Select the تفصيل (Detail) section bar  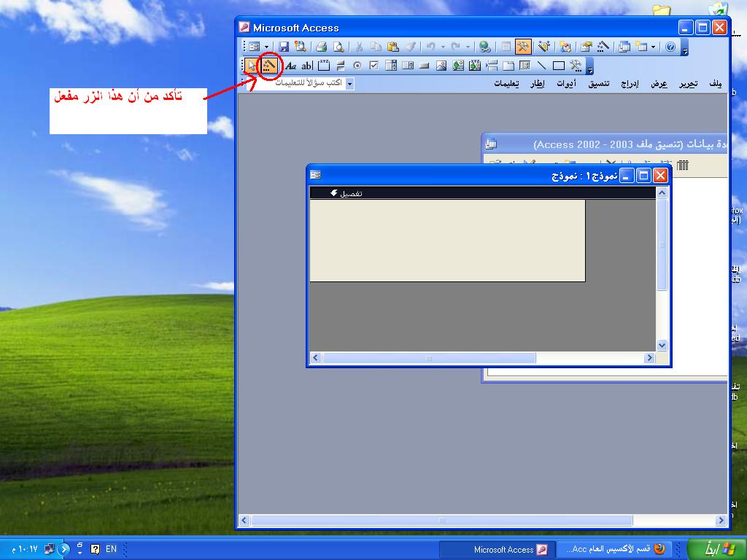pyautogui.click(x=483, y=192)
